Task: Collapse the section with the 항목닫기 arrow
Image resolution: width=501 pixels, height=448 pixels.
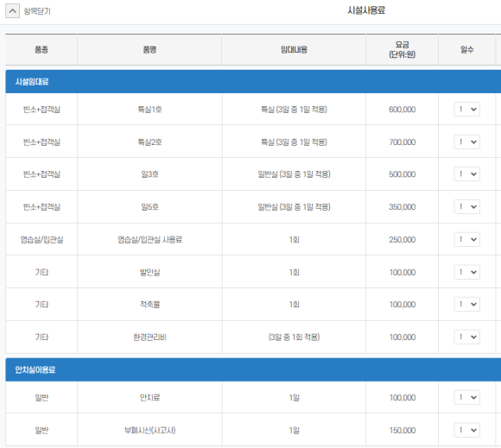Action: [12, 11]
